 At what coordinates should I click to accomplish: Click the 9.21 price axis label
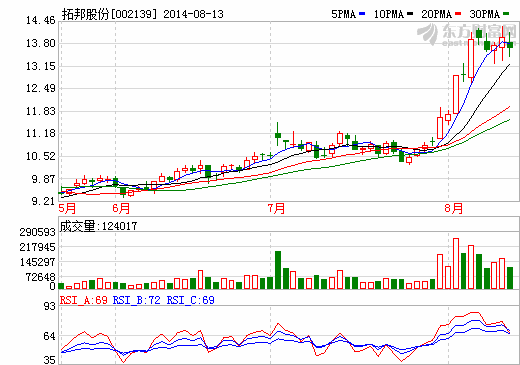click(x=43, y=201)
